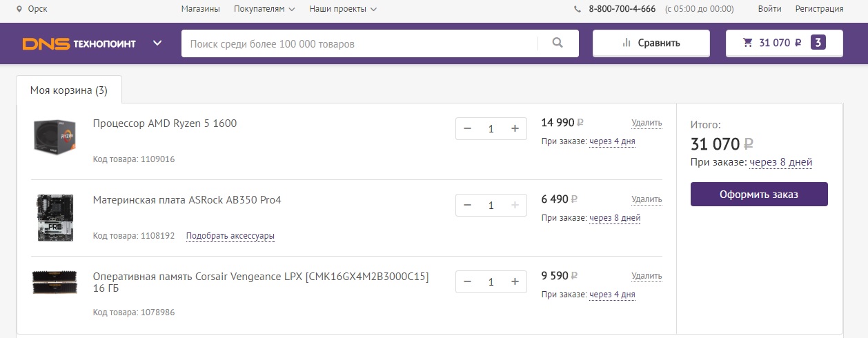Remove the AMD Ryzen processor via Удалить
This screenshot has height=338, width=868.
pos(647,123)
